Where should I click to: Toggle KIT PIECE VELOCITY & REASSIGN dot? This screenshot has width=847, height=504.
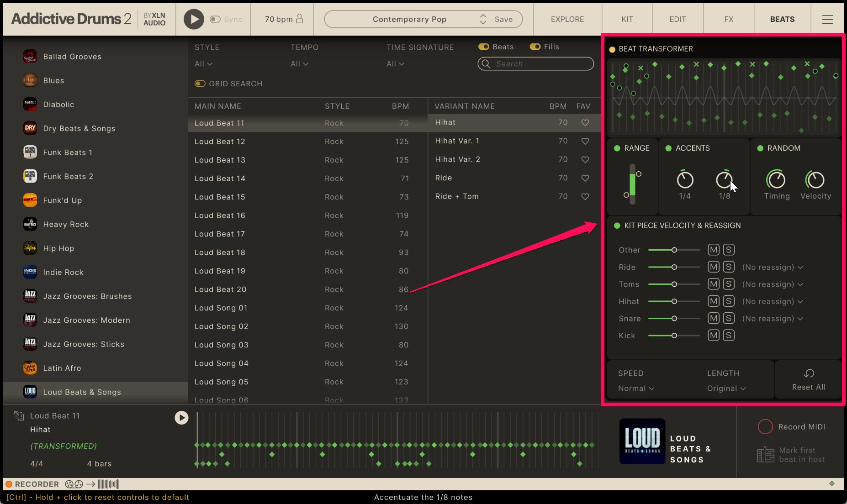tap(617, 226)
